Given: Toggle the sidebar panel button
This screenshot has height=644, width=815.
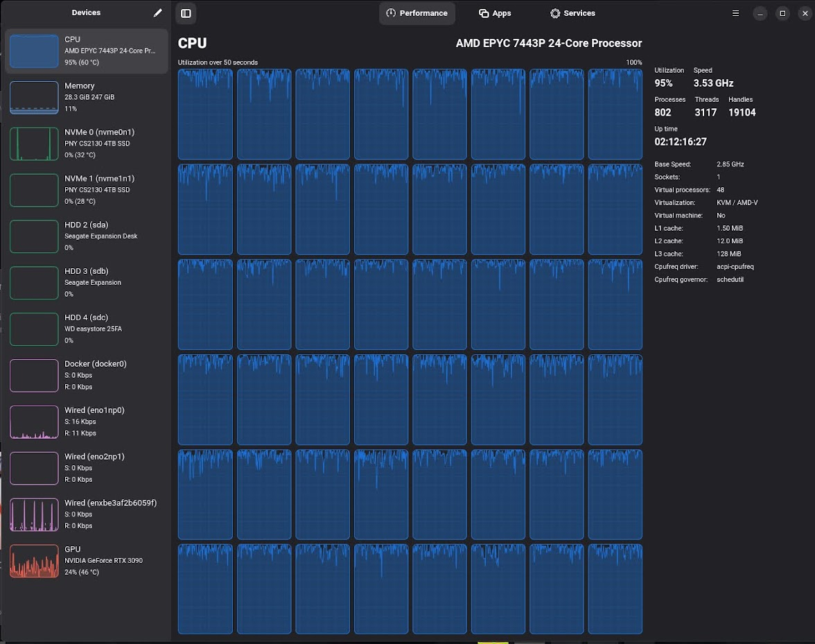Looking at the screenshot, I should 185,13.
